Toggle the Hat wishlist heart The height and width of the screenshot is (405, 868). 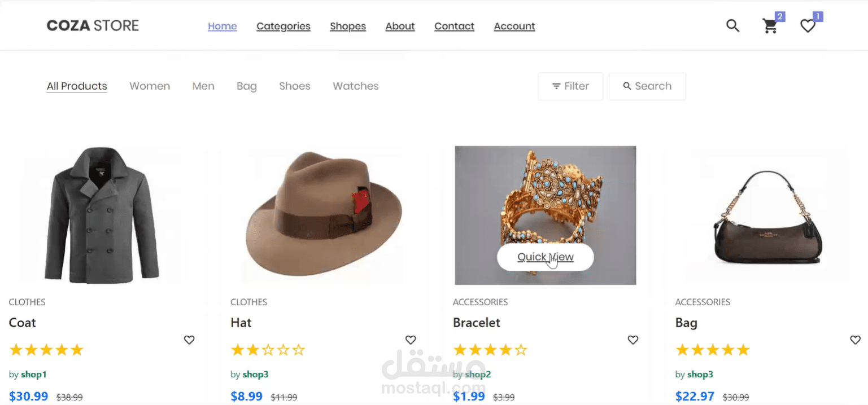tap(411, 340)
